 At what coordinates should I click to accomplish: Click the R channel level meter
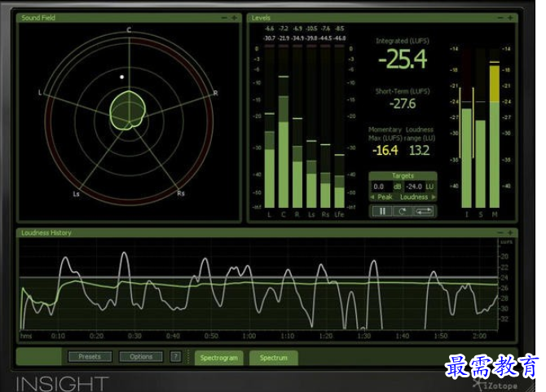click(297, 127)
